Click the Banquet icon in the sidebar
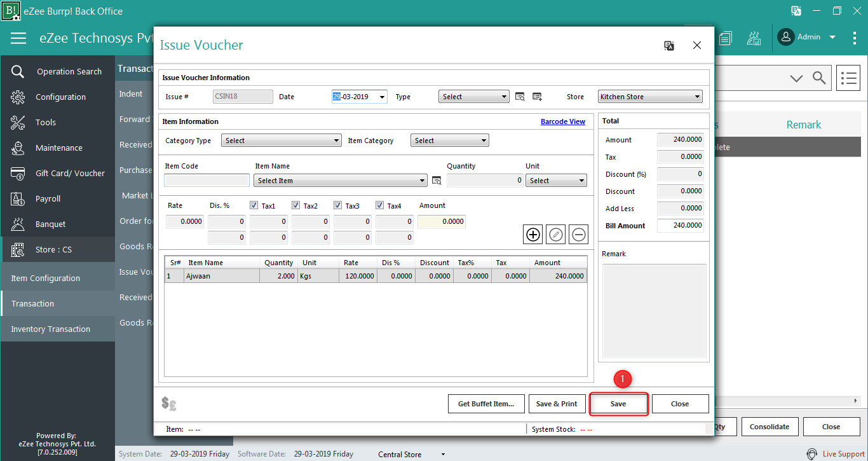868x461 pixels. [x=18, y=224]
